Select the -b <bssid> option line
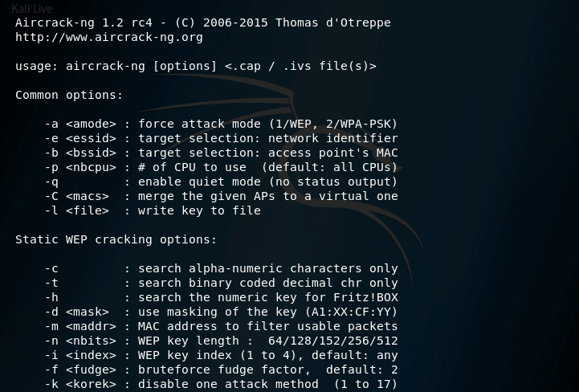 click(x=221, y=153)
